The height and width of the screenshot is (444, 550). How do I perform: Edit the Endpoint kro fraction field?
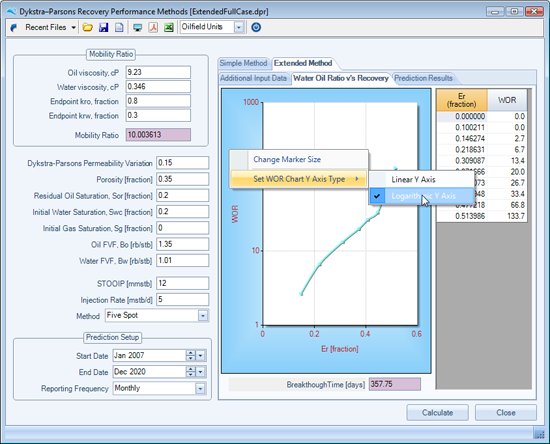158,101
